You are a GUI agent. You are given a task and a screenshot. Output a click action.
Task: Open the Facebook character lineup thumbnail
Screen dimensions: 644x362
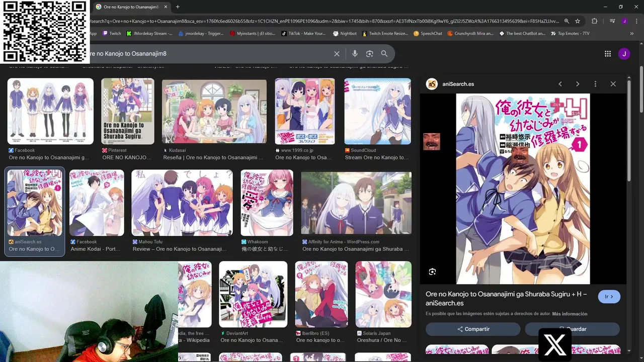click(50, 111)
